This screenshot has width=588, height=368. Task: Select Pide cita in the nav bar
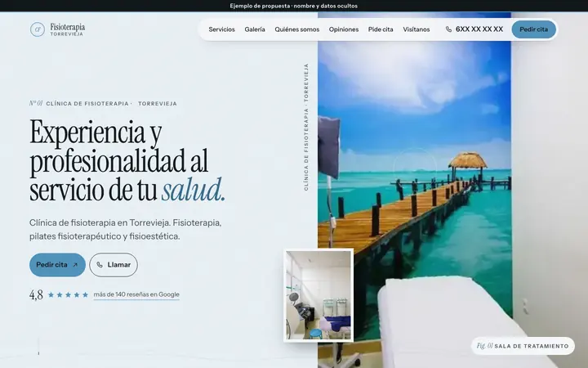click(x=381, y=29)
